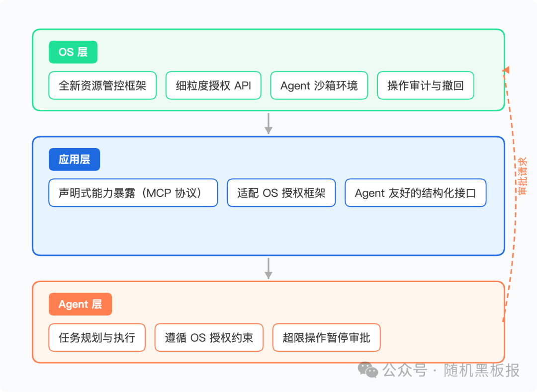Click the '任务规划与执行' button
Screen dimensions: 537x392
(96, 337)
